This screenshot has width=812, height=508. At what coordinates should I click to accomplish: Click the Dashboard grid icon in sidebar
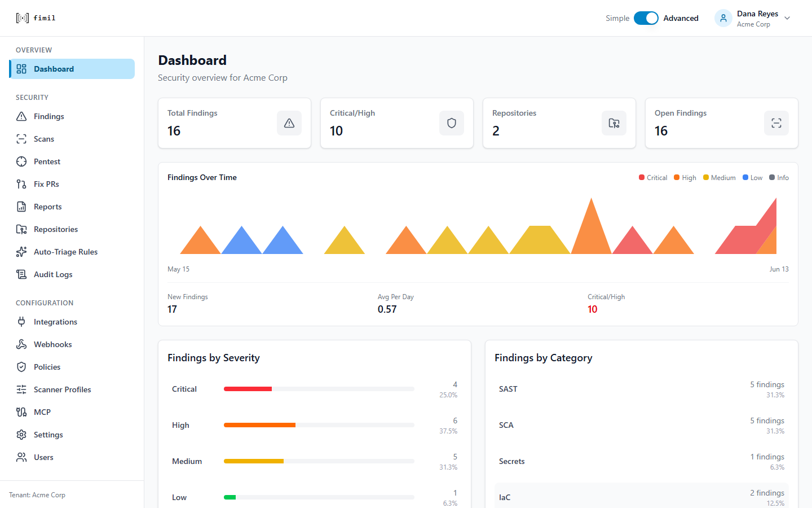(x=21, y=69)
